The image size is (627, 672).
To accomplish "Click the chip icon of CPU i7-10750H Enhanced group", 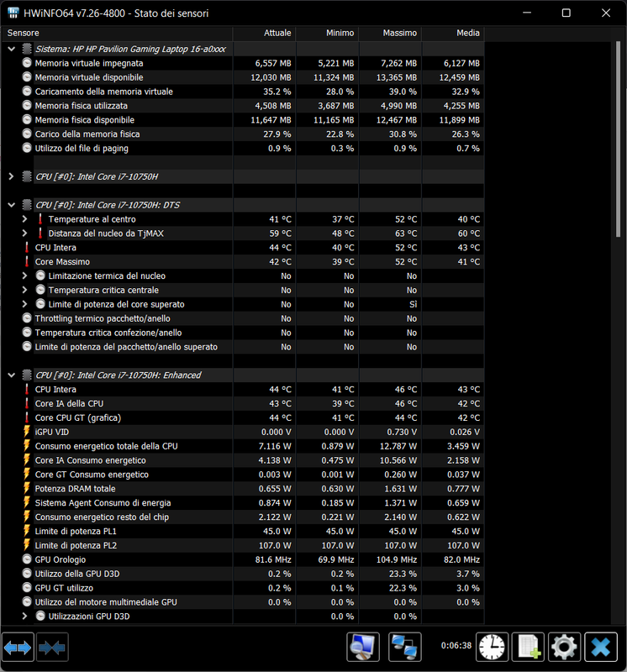I will (27, 375).
